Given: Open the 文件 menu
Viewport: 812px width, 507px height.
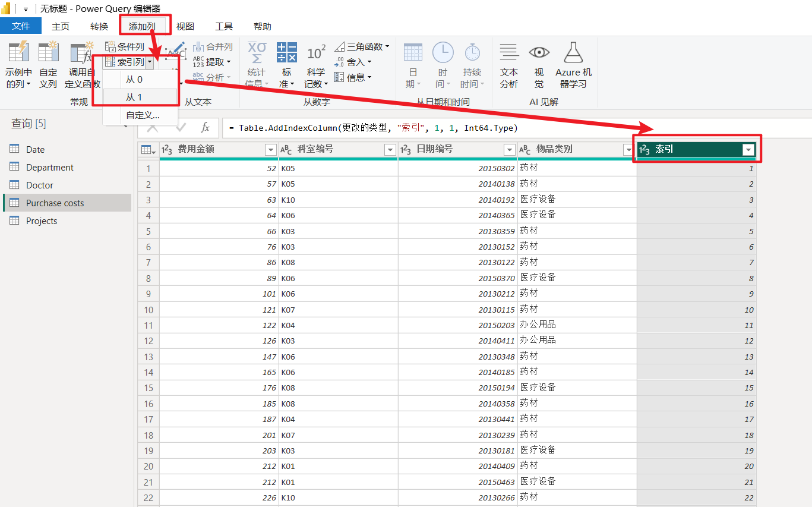Looking at the screenshot, I should coord(21,26).
